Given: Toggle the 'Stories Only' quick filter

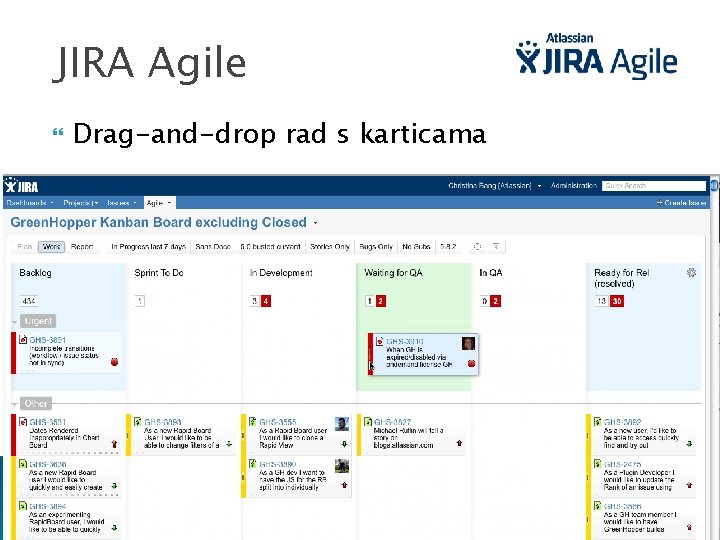Looking at the screenshot, I should [x=330, y=247].
